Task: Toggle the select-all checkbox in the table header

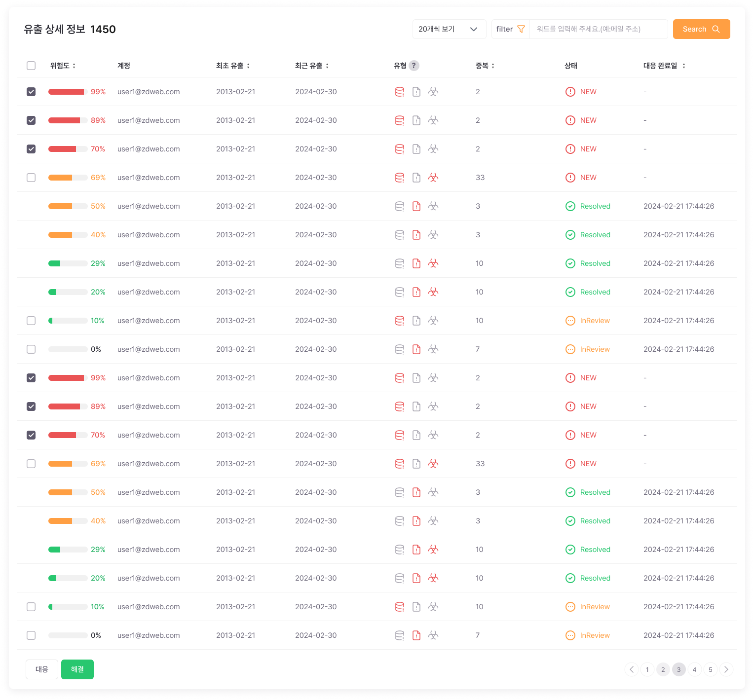Action: point(31,66)
